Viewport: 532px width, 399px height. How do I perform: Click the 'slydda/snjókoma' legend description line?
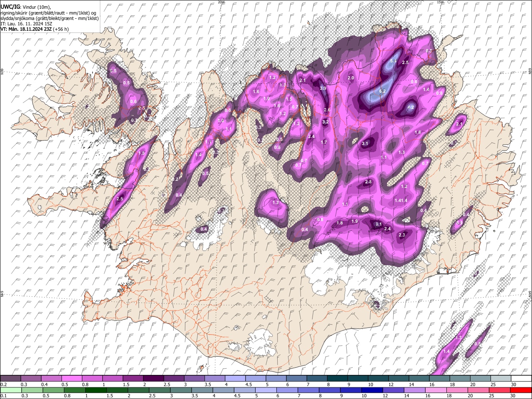point(49,18)
